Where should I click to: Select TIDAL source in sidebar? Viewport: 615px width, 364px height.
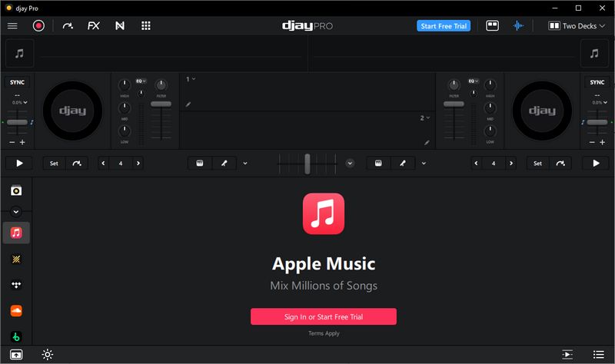pos(16,285)
